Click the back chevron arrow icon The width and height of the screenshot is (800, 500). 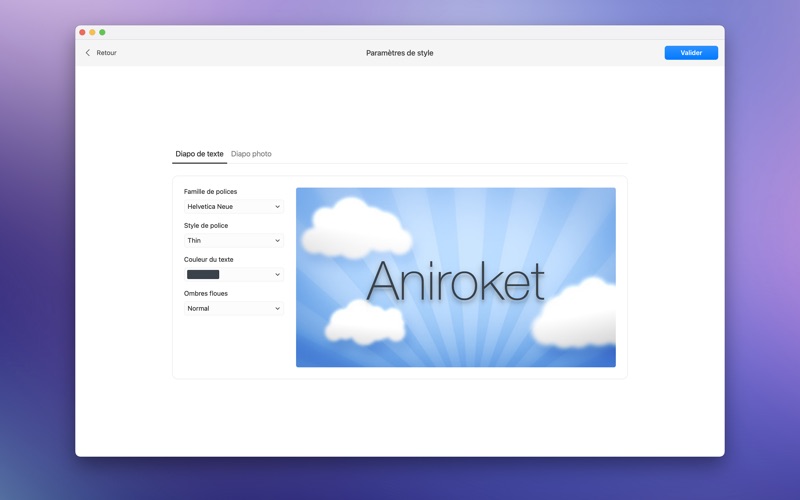pyautogui.click(x=88, y=53)
